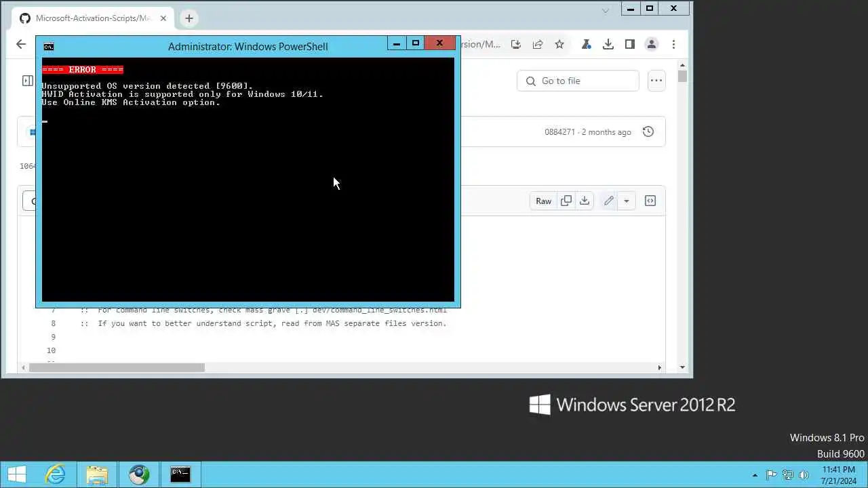
Task: Open network tray icon
Action: click(788, 475)
